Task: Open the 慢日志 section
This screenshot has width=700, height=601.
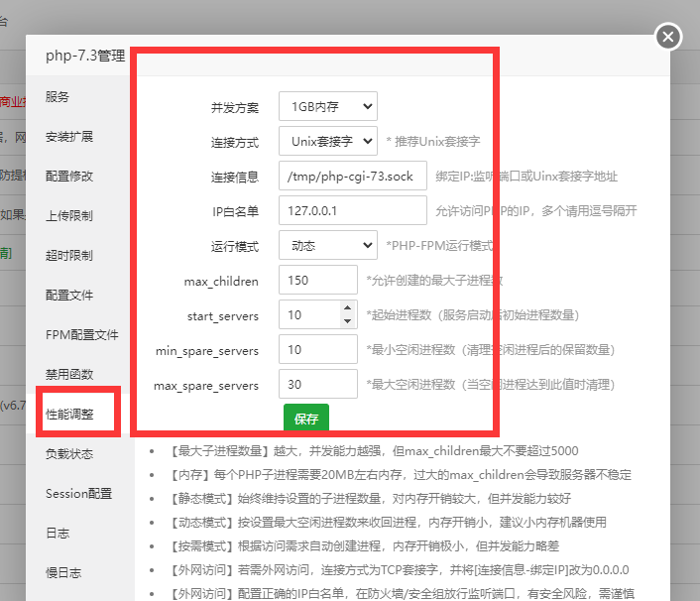Action: coord(63,573)
